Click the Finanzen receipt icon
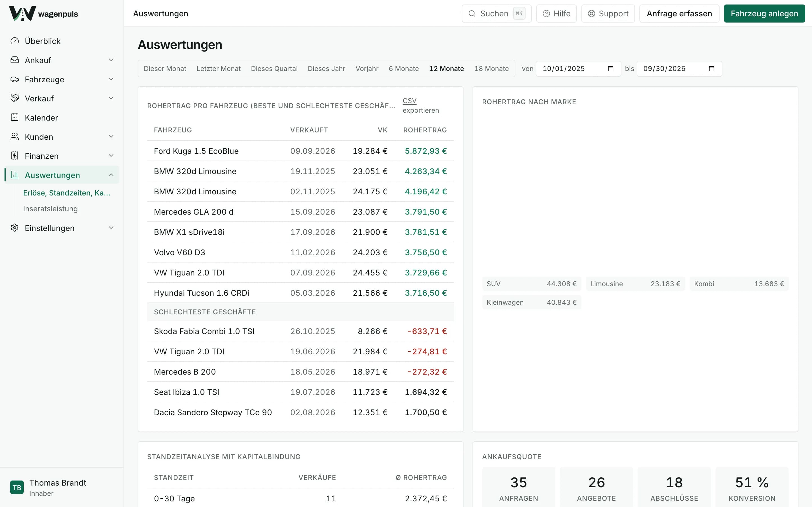812x507 pixels. coord(15,155)
